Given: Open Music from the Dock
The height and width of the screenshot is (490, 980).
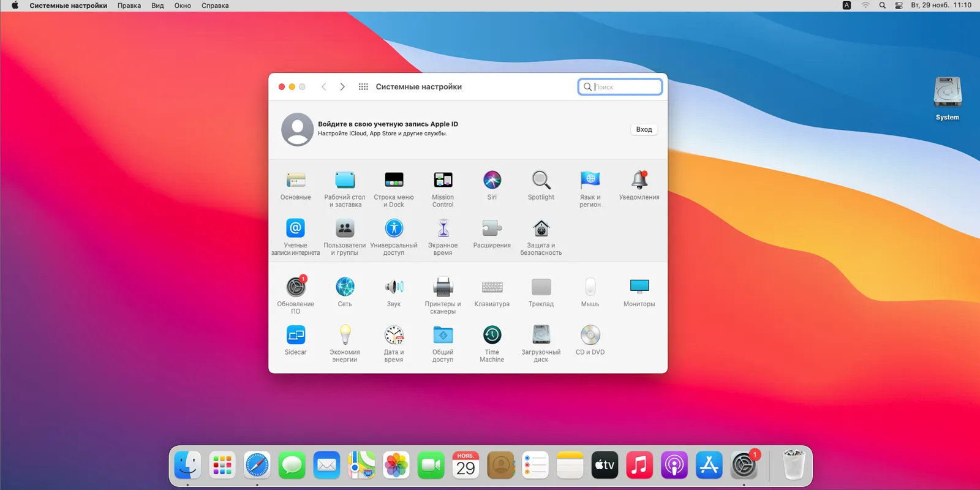Looking at the screenshot, I should (639, 466).
